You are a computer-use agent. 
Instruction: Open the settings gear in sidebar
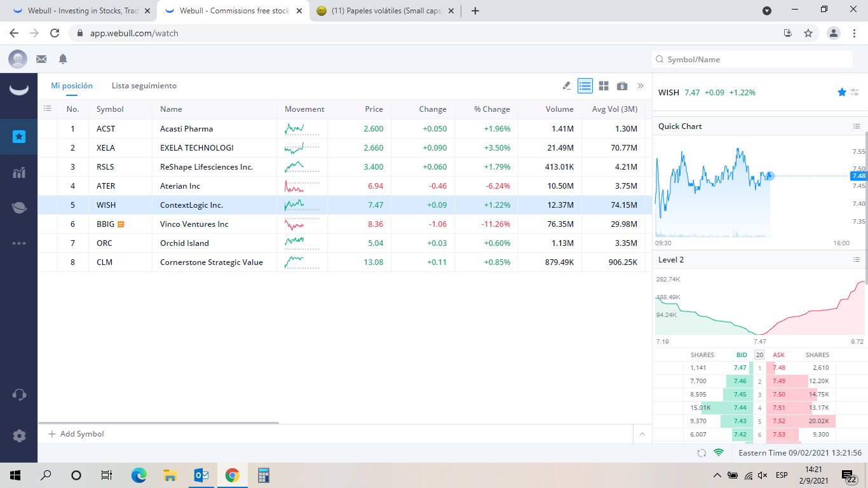[19, 436]
